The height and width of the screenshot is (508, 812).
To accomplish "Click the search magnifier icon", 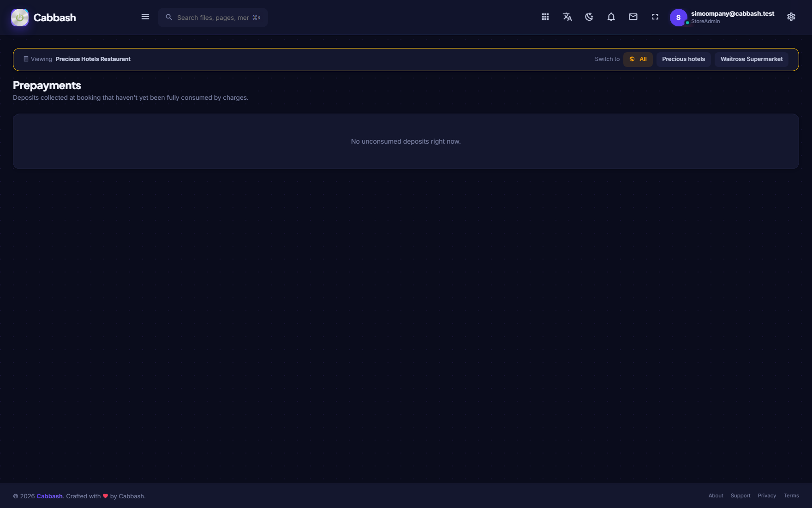I will click(x=169, y=17).
